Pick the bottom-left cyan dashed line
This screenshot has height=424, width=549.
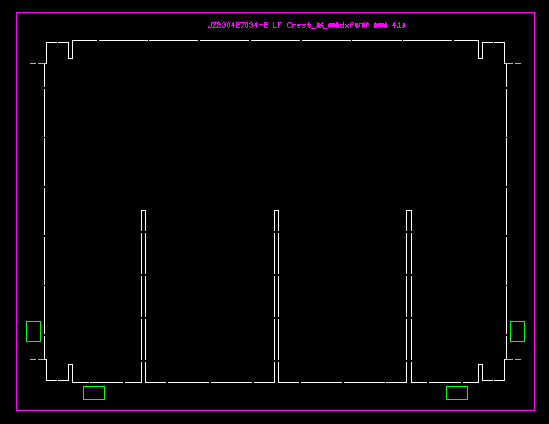(x=38, y=359)
